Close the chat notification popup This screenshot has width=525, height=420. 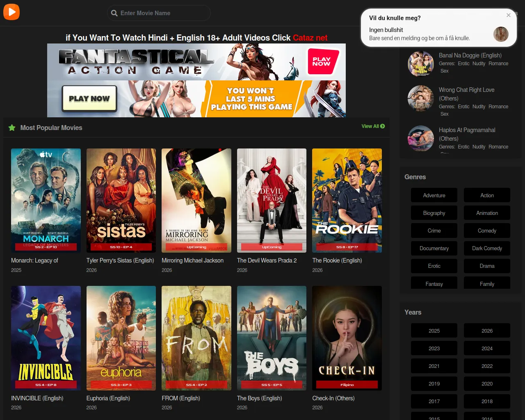pyautogui.click(x=509, y=15)
